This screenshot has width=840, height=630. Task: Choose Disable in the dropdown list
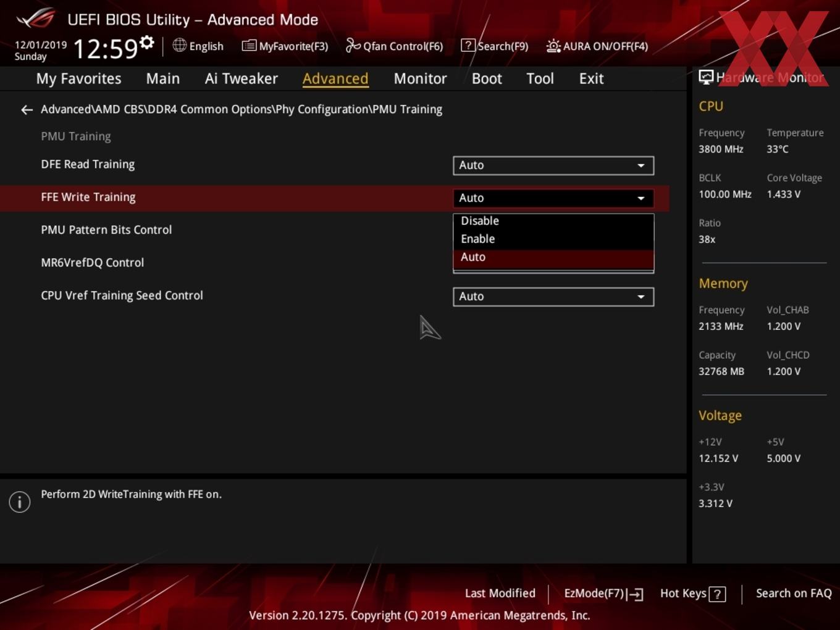[x=553, y=221]
